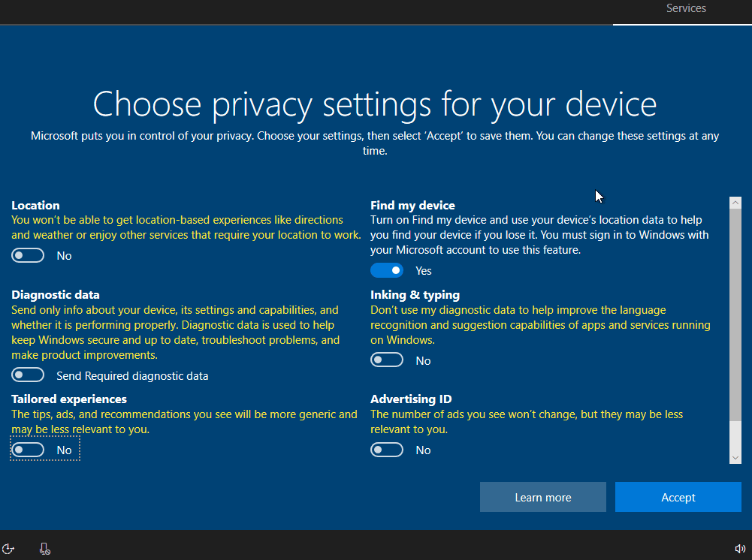Click the Yes label beside Find my device
The height and width of the screenshot is (560, 752).
point(423,270)
